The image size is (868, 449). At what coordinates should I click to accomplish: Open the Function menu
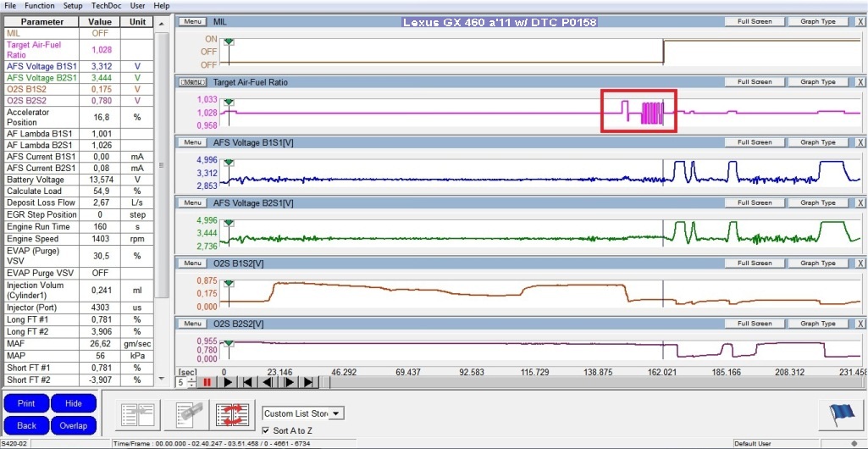tap(40, 5)
